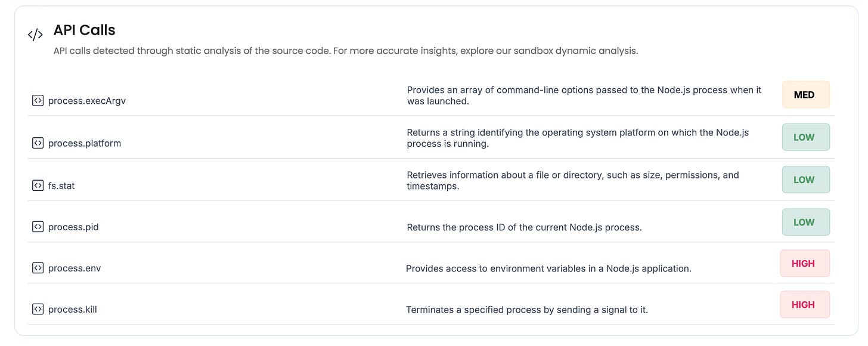Open the fs.stat API entry
Viewport: 868px width, 346px height.
coord(61,186)
